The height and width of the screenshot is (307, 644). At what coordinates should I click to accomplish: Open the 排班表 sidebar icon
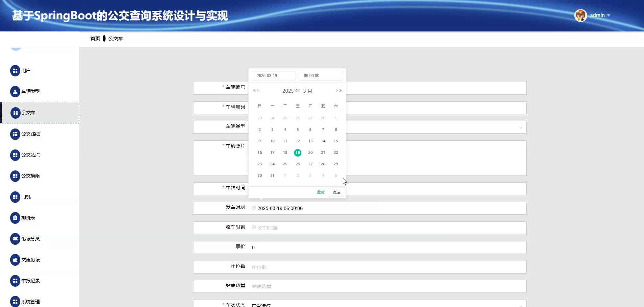coord(15,218)
